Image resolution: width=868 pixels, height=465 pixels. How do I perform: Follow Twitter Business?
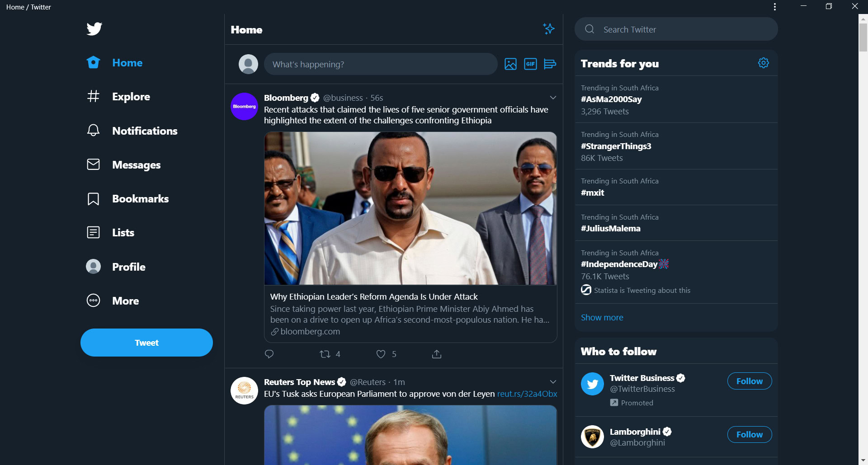coord(749,381)
